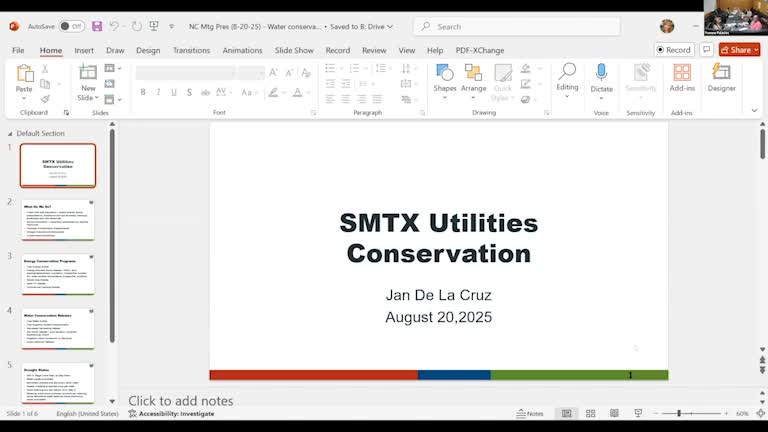Viewport: 768px width, 432px height.
Task: Switch to the Slide Show tab
Action: 294,50
